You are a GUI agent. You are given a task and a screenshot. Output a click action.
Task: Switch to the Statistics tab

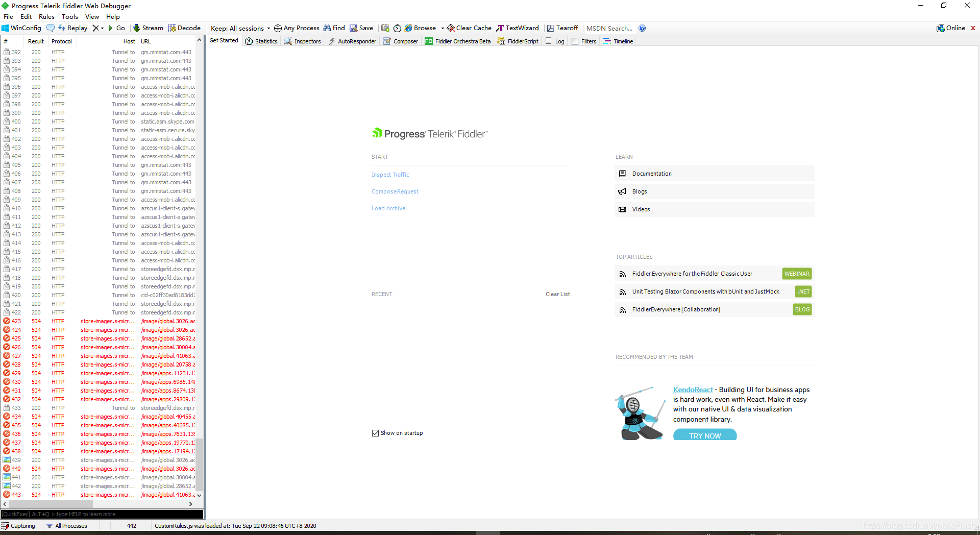coord(261,41)
